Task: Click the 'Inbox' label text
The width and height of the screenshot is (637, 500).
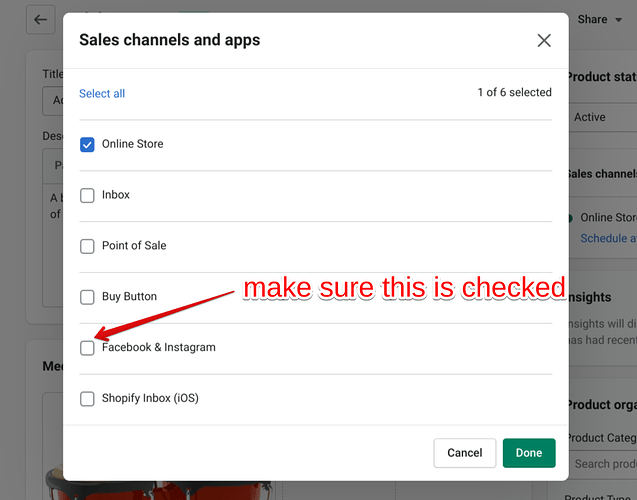Action: 116,195
